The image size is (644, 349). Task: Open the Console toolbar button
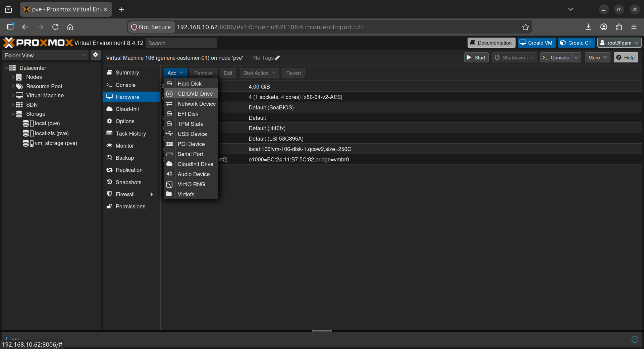click(x=556, y=57)
